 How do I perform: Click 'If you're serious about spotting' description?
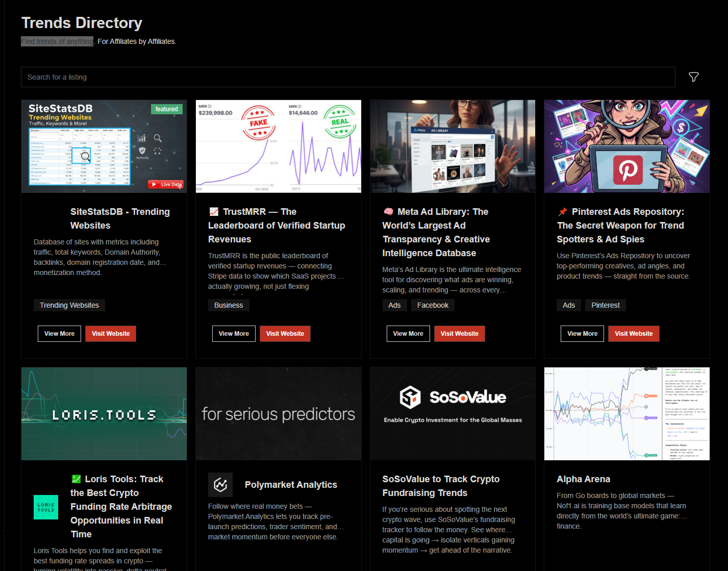[x=448, y=530]
